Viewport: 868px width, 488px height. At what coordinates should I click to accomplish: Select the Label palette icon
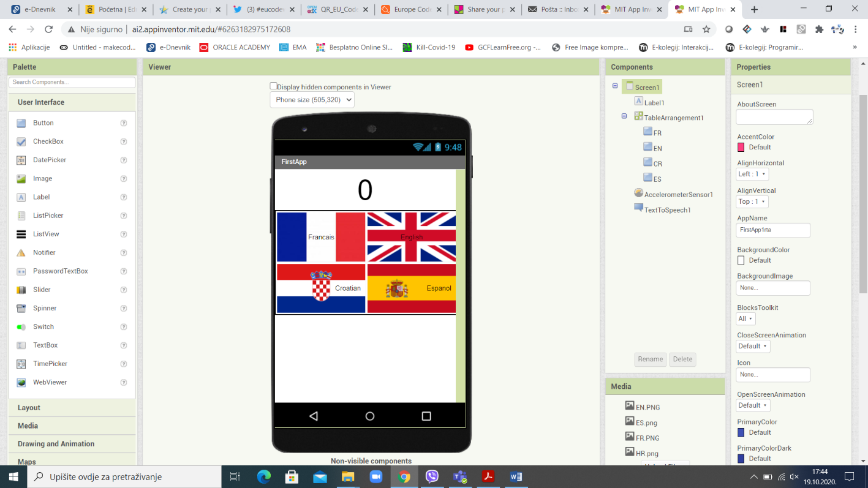(x=21, y=197)
